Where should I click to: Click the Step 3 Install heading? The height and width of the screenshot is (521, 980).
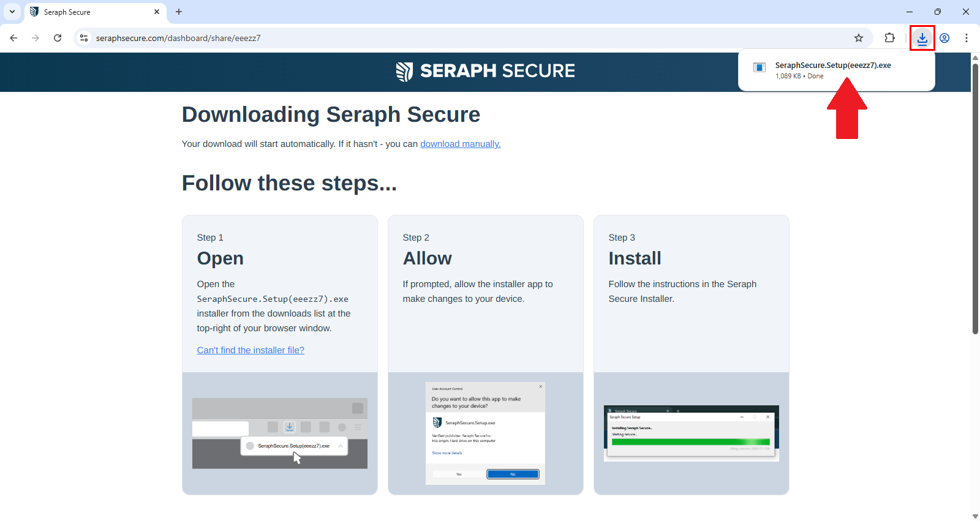635,258
